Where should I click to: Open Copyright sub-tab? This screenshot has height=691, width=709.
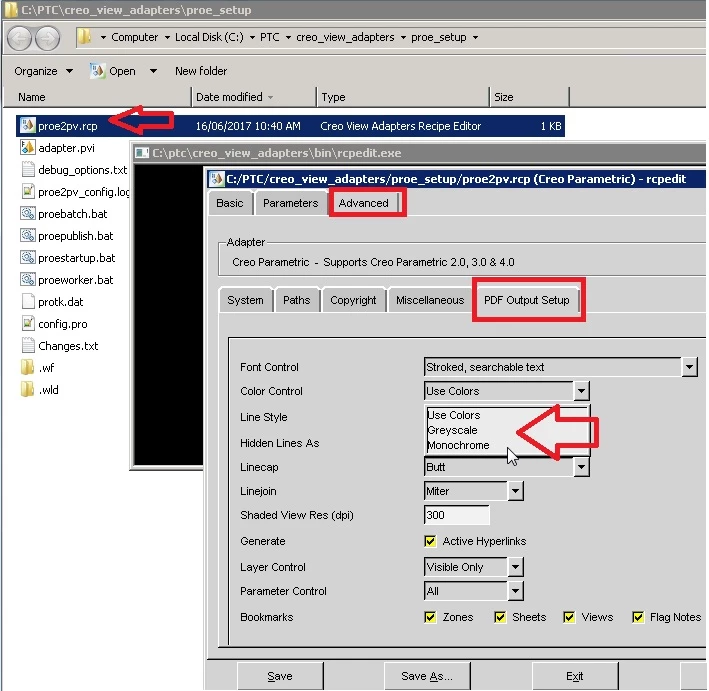click(x=353, y=300)
